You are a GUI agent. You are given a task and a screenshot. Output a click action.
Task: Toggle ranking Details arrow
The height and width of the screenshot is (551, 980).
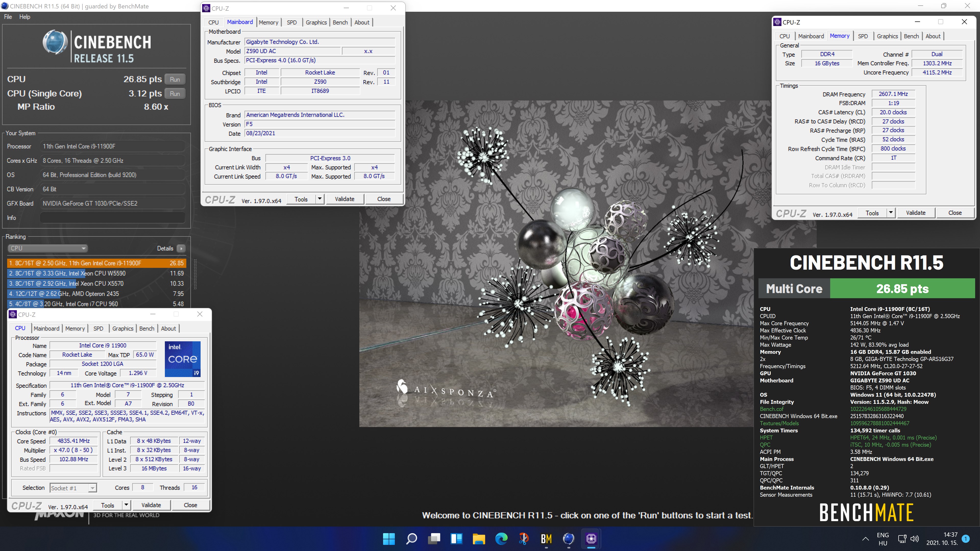tap(181, 248)
